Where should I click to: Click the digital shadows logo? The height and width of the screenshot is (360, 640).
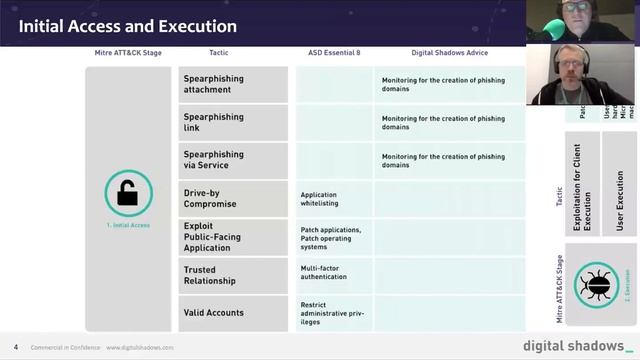[578, 346]
